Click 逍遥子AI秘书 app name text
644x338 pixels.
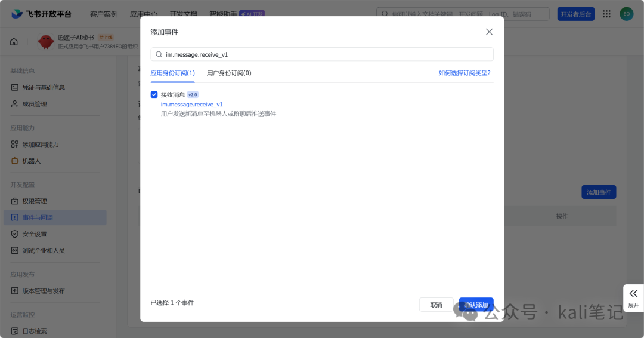[x=76, y=38]
